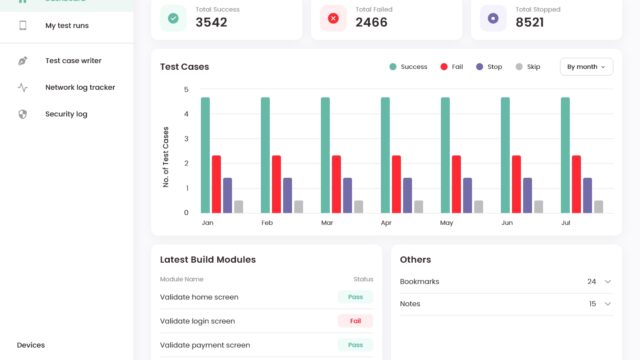Screen dimensions: 640x360
Task: Click the Network log tracker pulse icon
Action: pyautogui.click(x=22, y=87)
